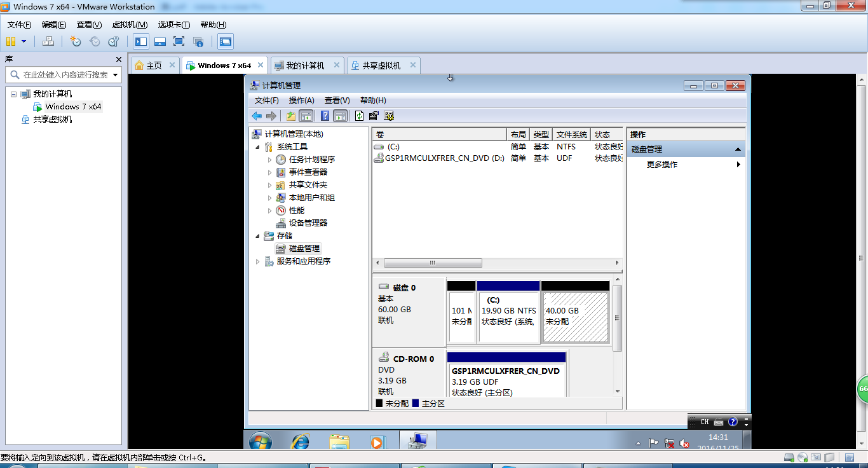868x468 pixels.
Task: Expand the 服务和应用程序 tree node
Action: (257, 261)
